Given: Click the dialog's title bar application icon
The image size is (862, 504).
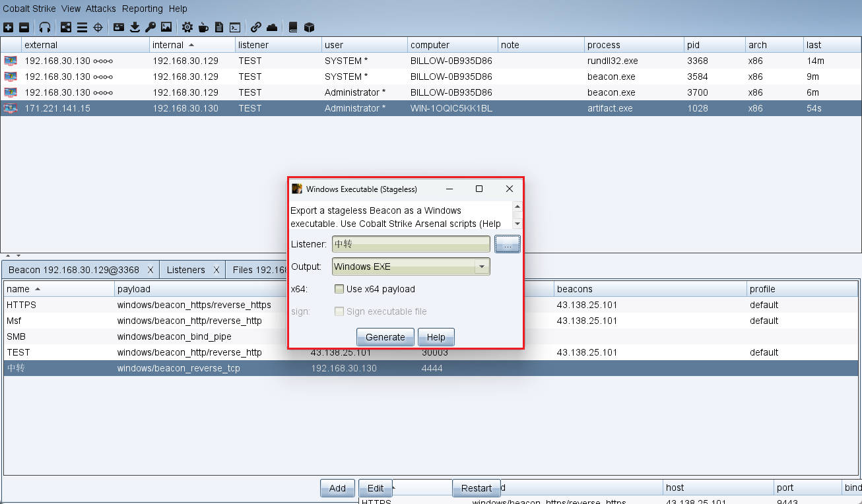Looking at the screenshot, I should 297,189.
